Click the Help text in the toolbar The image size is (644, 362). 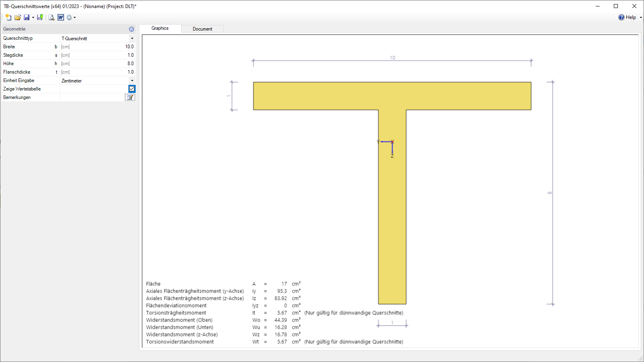click(x=631, y=17)
